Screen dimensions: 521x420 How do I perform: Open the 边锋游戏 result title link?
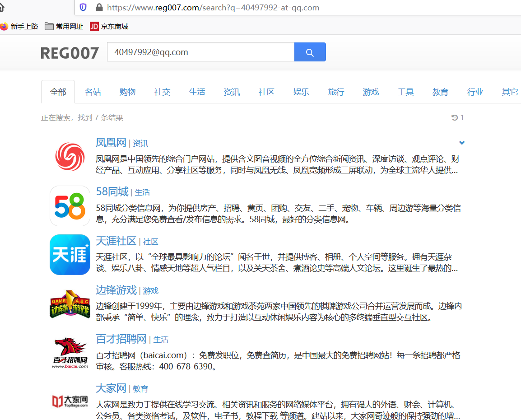(x=116, y=290)
